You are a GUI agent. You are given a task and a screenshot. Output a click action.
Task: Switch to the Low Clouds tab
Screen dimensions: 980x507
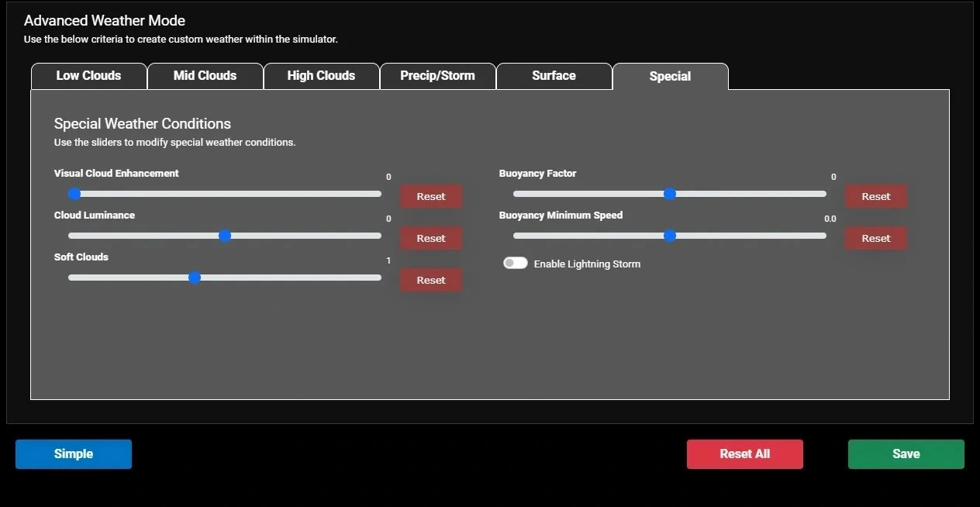pos(88,76)
